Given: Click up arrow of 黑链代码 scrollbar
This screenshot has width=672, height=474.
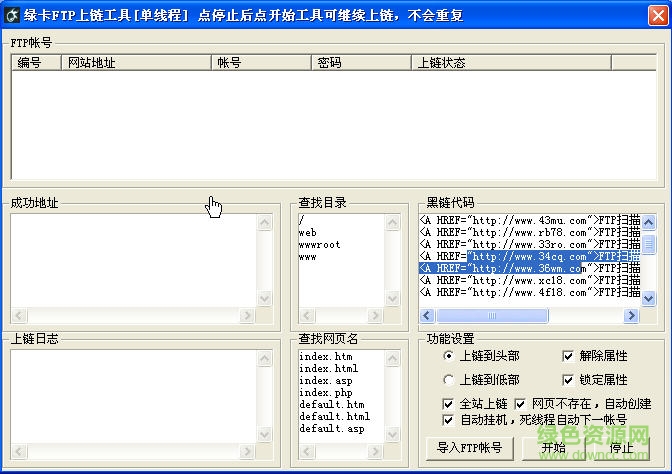Looking at the screenshot, I should pyautogui.click(x=648, y=222).
